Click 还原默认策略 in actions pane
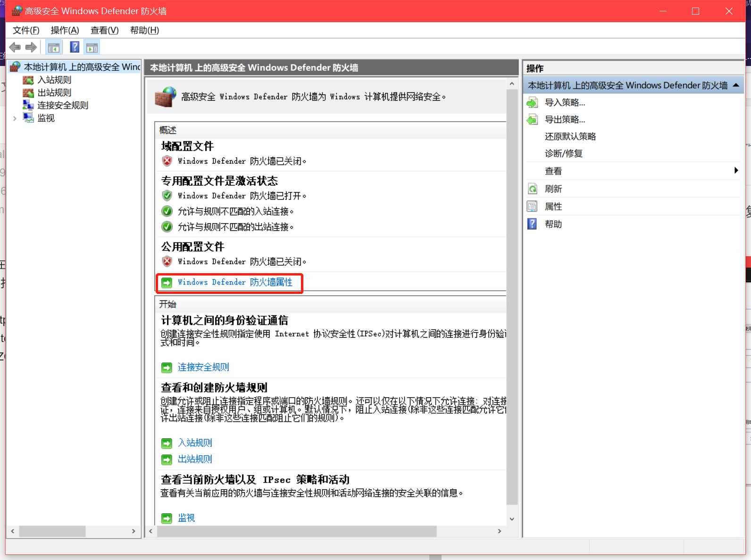The width and height of the screenshot is (751, 560). [570, 136]
